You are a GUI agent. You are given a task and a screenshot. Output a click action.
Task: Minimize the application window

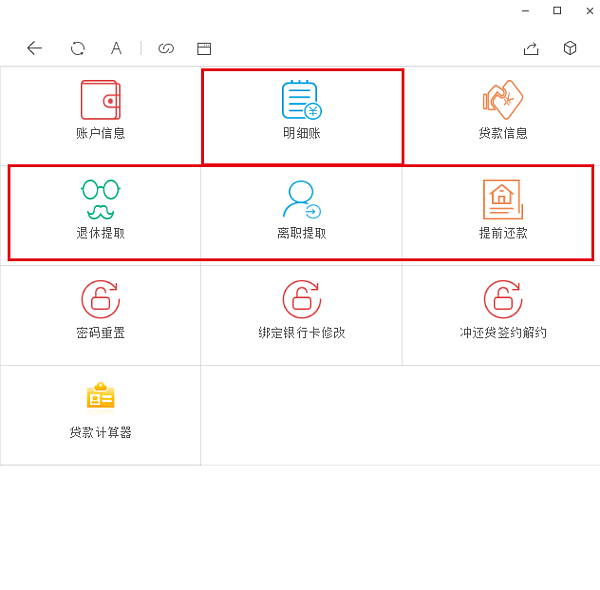(525, 11)
